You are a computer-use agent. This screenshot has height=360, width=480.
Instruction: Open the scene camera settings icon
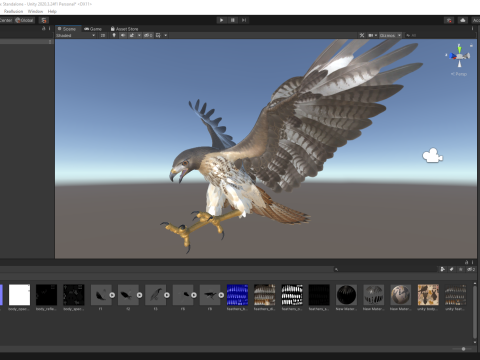(370, 35)
